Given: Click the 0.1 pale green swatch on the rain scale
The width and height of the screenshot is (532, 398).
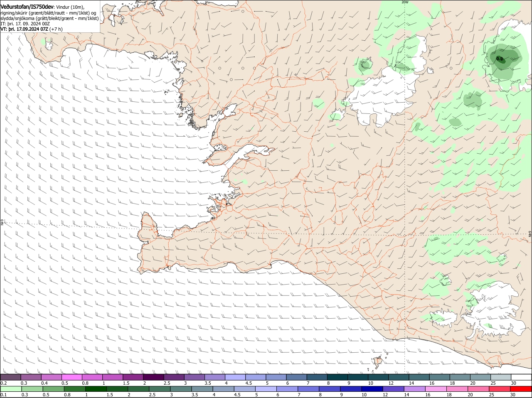Looking at the screenshot, I should click(x=11, y=389).
